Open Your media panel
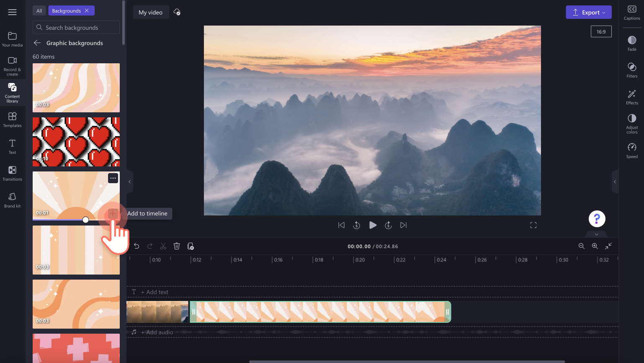The image size is (644, 363). (13, 39)
